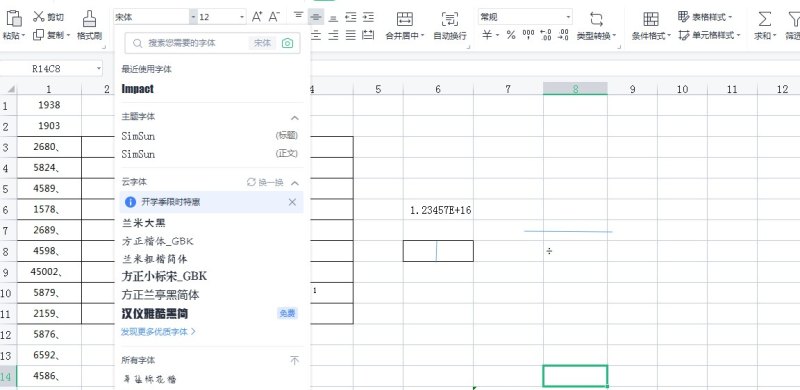
Task: Cut selection with the scissors icon
Action: coord(39,17)
